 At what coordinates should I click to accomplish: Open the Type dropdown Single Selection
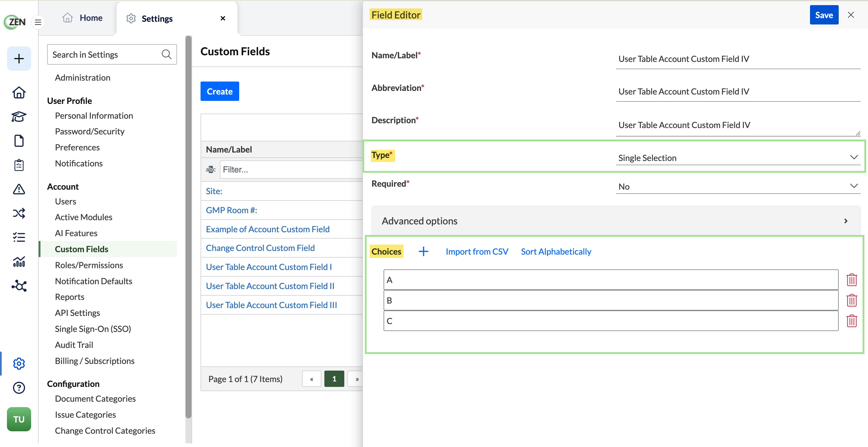[x=738, y=158]
